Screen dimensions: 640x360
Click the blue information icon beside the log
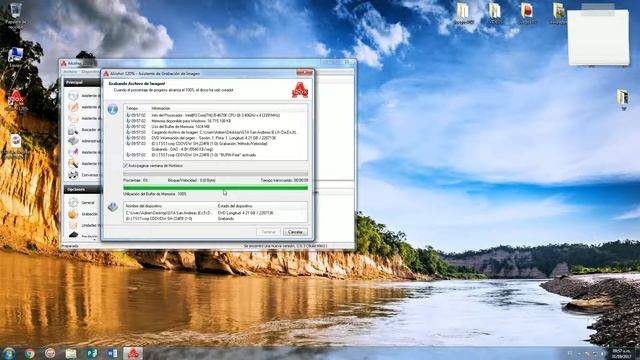point(113,109)
